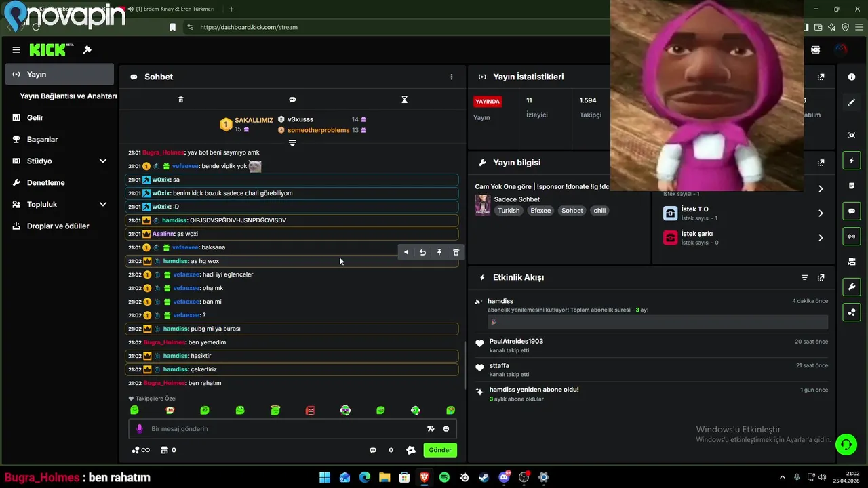Click the hourglass icon under Sohbet header
Image resolution: width=868 pixels, height=488 pixels.
(404, 99)
